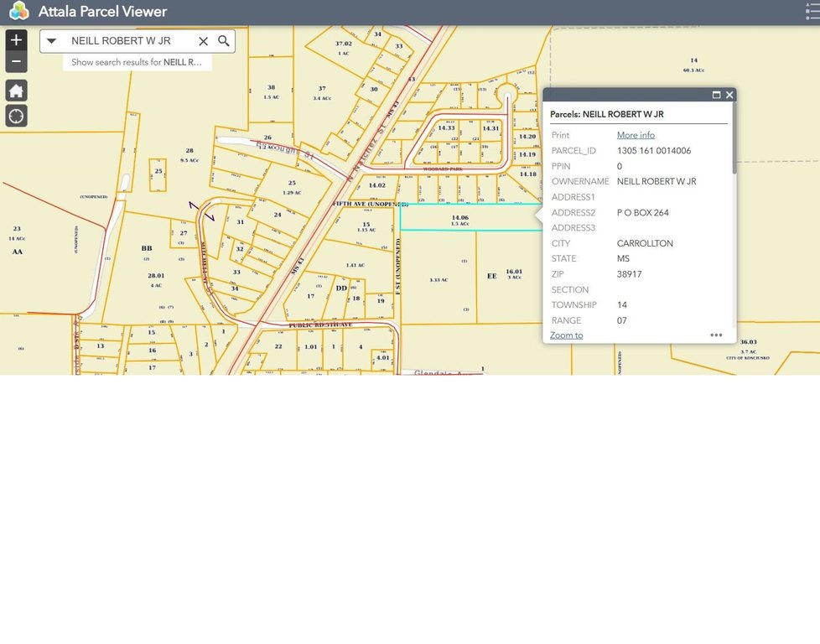Viewport: 820px width, 644px height.
Task: Zoom to the selected parcel
Action: (566, 335)
